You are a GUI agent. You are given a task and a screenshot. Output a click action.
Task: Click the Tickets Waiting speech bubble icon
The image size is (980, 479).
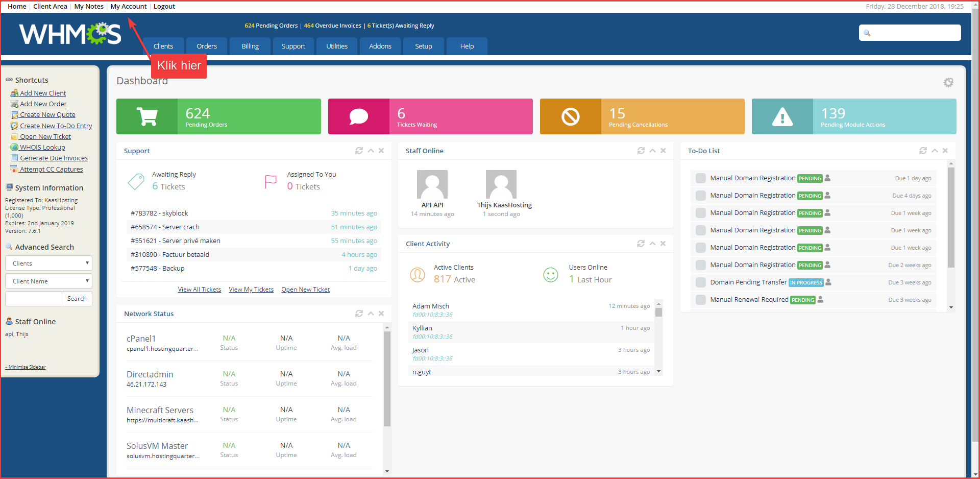(x=358, y=117)
